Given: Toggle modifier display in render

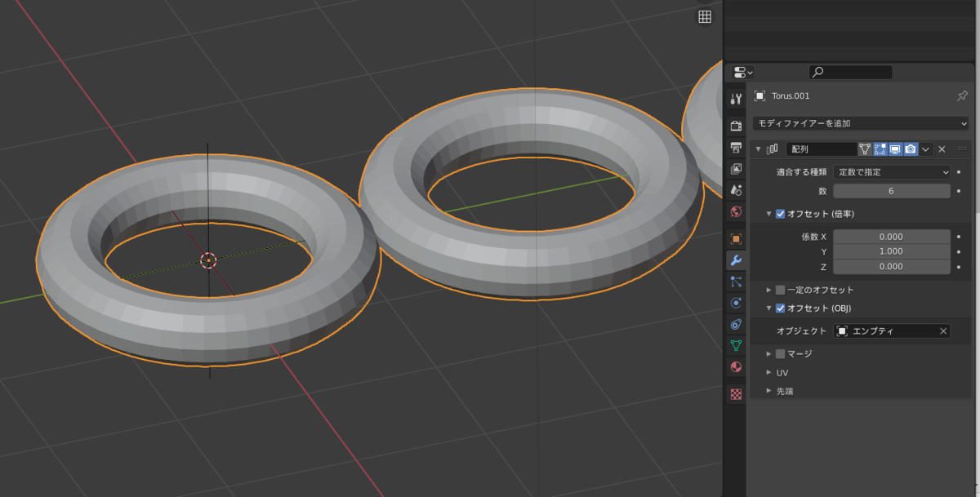Looking at the screenshot, I should click(911, 149).
